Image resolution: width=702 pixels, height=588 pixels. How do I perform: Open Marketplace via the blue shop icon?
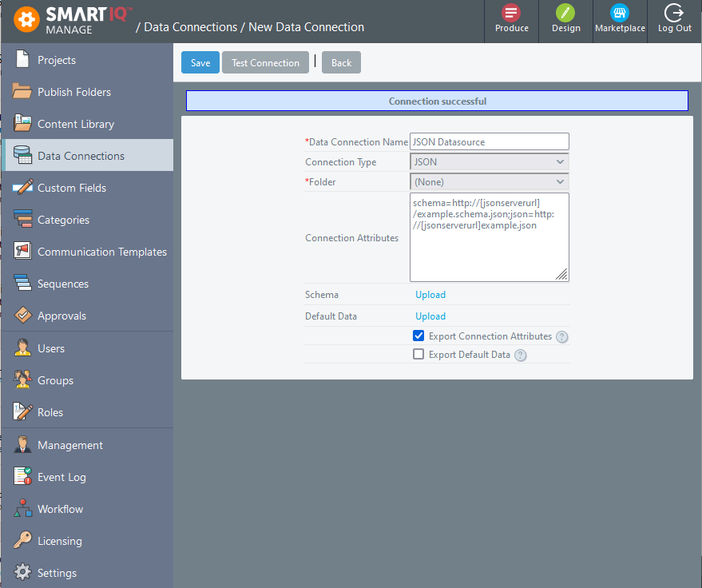[x=620, y=13]
